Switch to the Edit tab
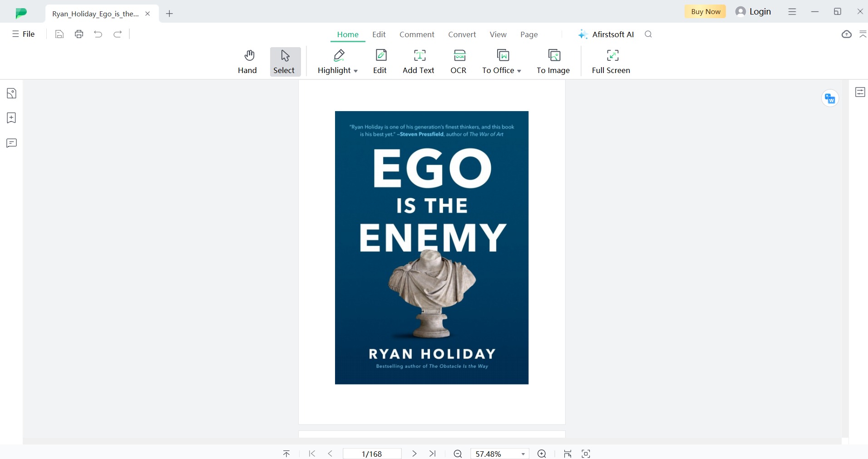868x459 pixels. tap(379, 34)
